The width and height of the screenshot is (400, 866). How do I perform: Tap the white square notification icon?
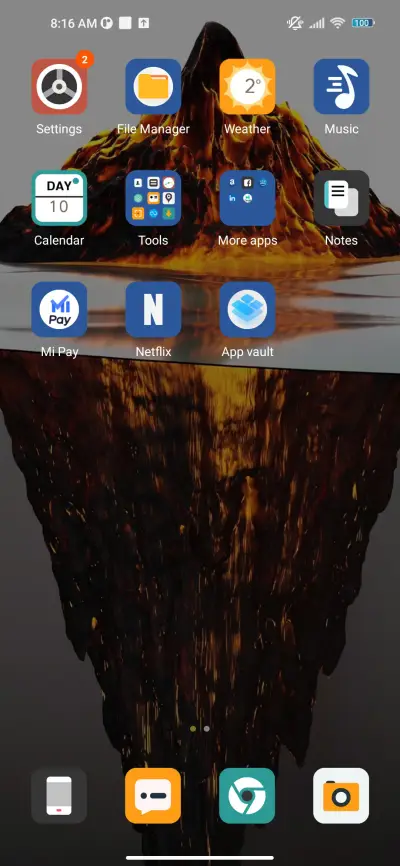pos(125,23)
